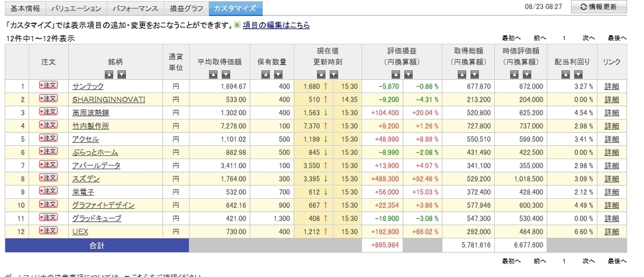Click 注文 button for UEX
The height and width of the screenshot is (277, 644).
48,231
